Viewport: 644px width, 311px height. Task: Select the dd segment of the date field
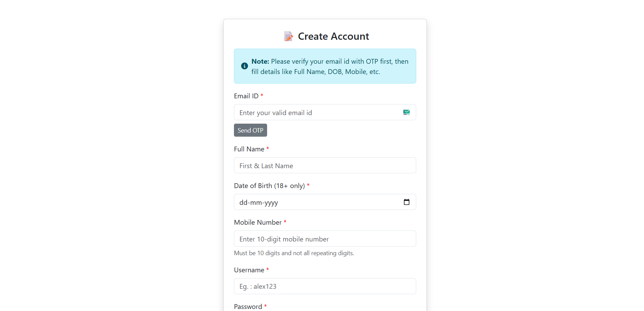[x=244, y=202]
